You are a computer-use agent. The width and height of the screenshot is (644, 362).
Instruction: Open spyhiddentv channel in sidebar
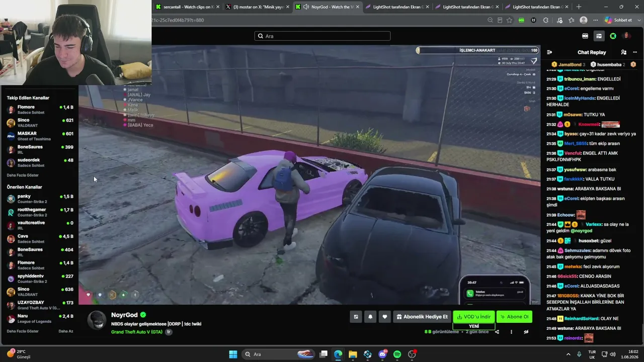(x=40, y=279)
